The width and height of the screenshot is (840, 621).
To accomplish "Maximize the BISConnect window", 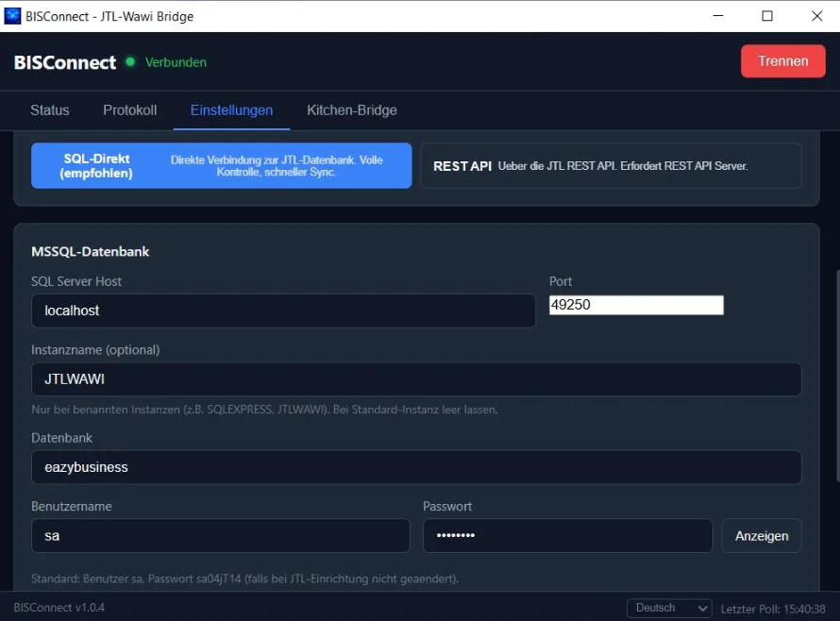I will pos(767,16).
